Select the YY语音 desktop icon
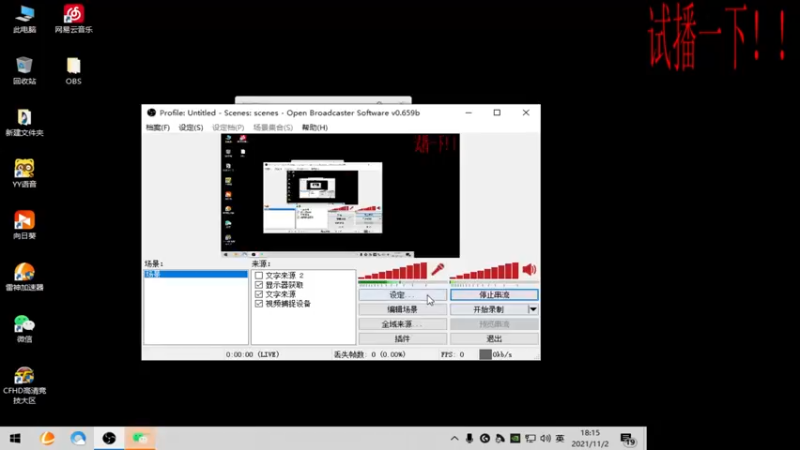The image size is (800, 450). point(24,174)
